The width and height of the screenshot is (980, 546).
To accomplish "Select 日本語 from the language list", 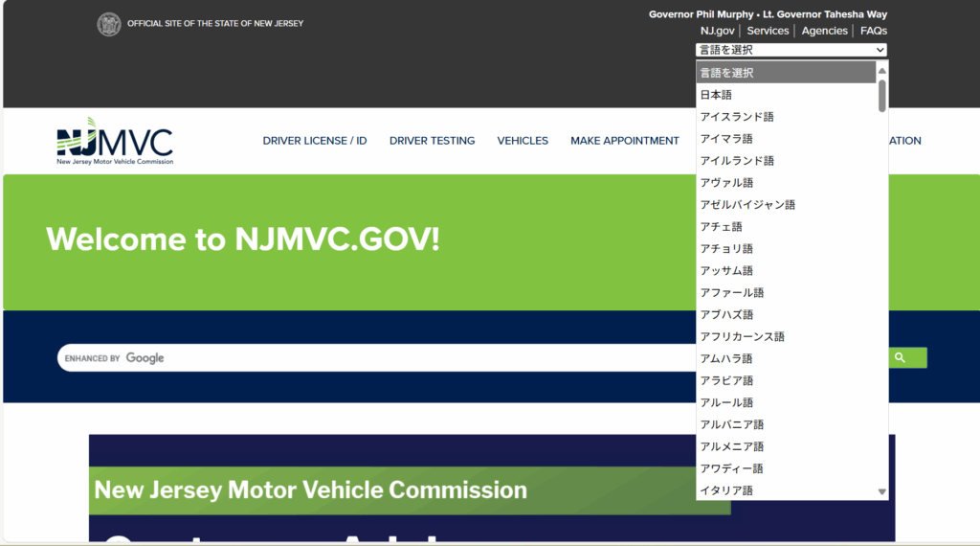I will [x=716, y=95].
